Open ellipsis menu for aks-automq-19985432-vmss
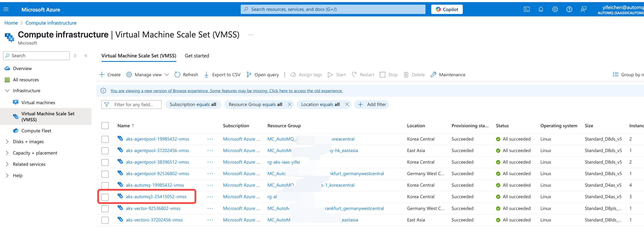This screenshot has width=644, height=235. tap(210, 185)
